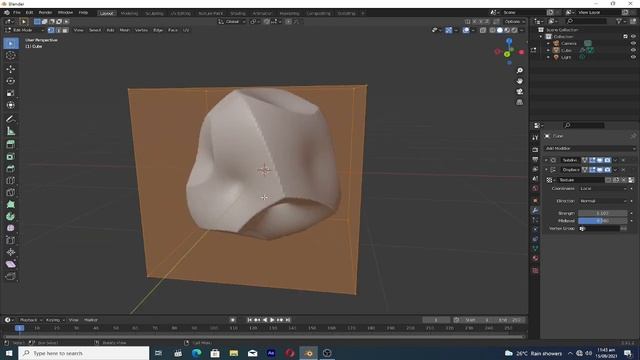Select the Annotate tool
The height and width of the screenshot is (360, 640).
click(x=11, y=119)
